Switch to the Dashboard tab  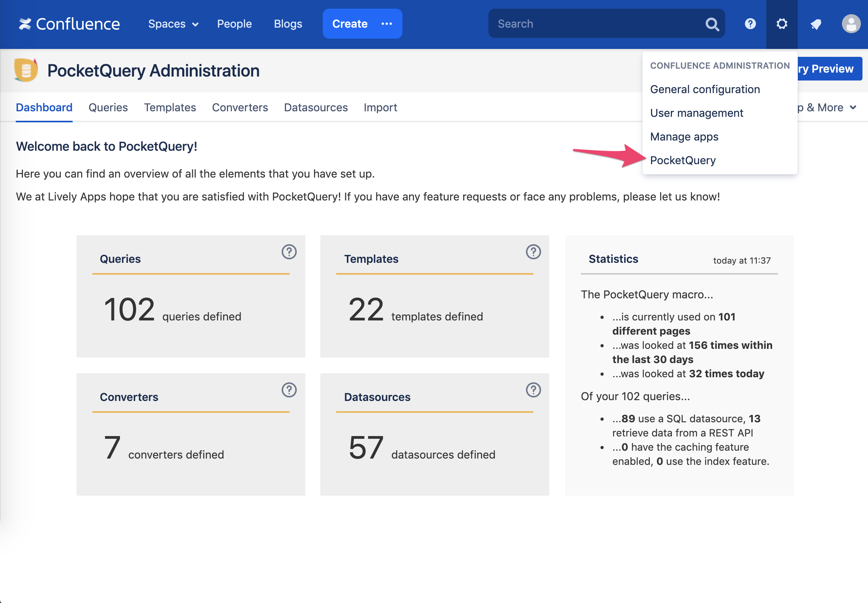tap(44, 107)
